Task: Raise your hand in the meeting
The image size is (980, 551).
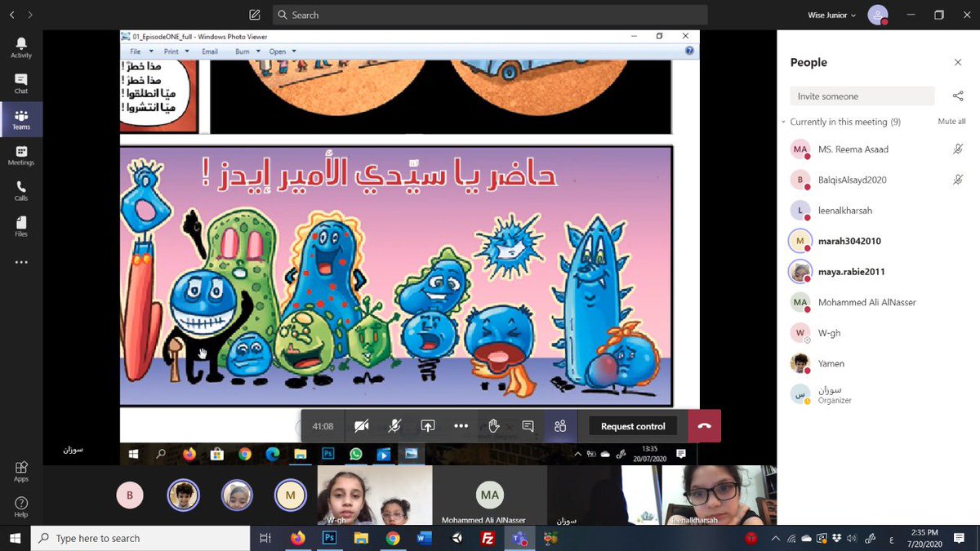Action: pyautogui.click(x=494, y=426)
